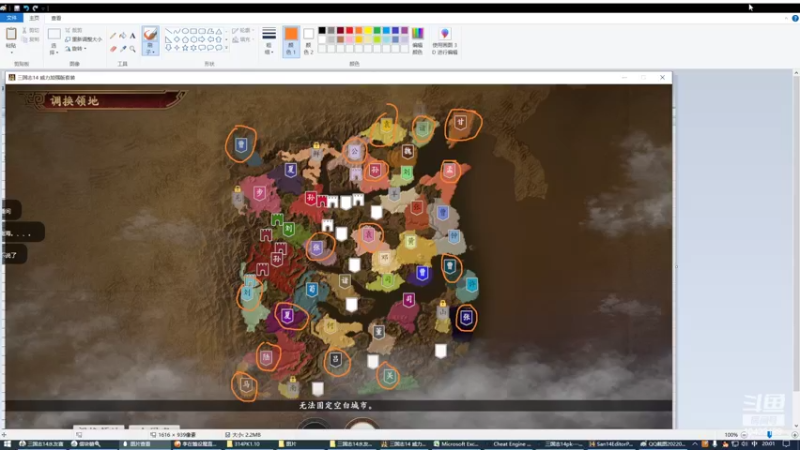Select the Color picker eyedropper tool
800x450 pixels.
click(123, 49)
